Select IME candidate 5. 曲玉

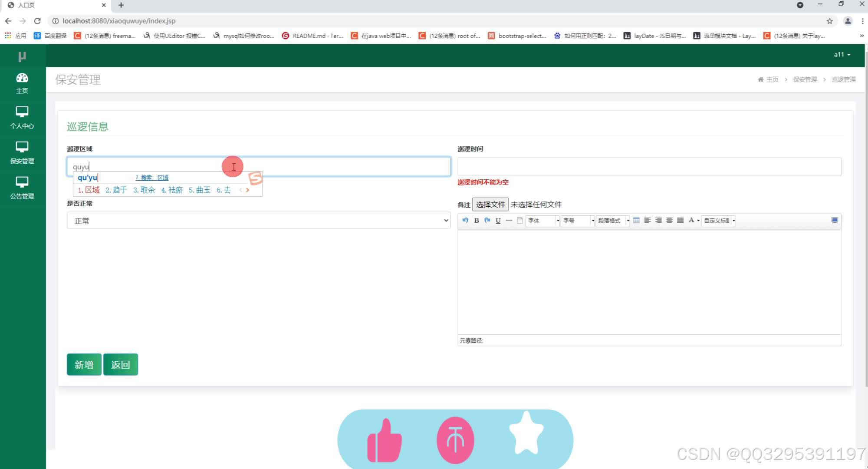pyautogui.click(x=199, y=190)
